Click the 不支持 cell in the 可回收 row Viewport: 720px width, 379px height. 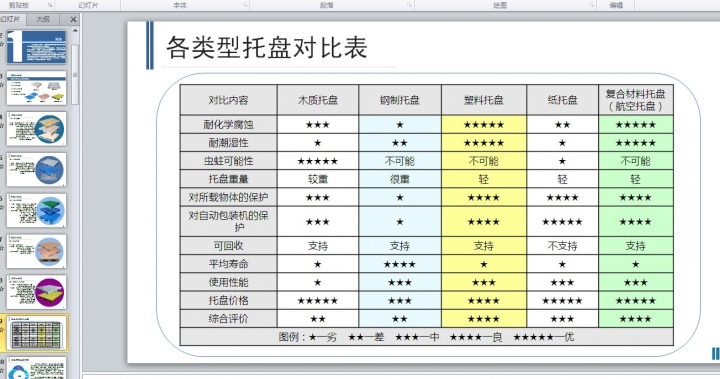click(x=562, y=246)
